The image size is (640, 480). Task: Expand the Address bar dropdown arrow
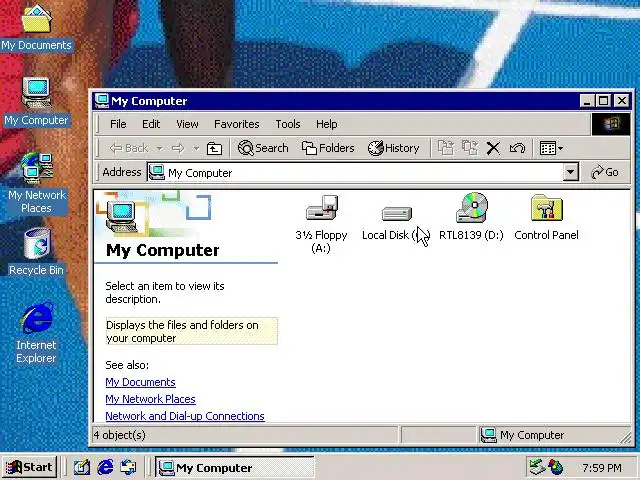[x=571, y=173]
